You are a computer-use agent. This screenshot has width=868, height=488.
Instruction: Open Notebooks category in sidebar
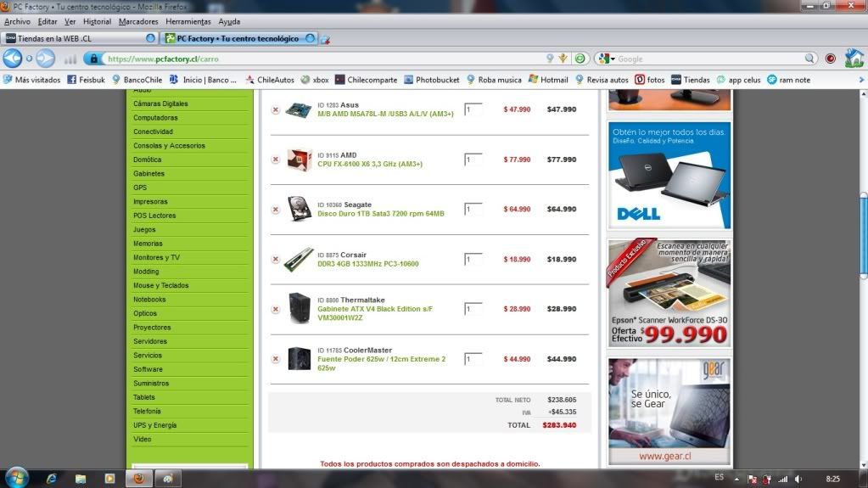149,300
